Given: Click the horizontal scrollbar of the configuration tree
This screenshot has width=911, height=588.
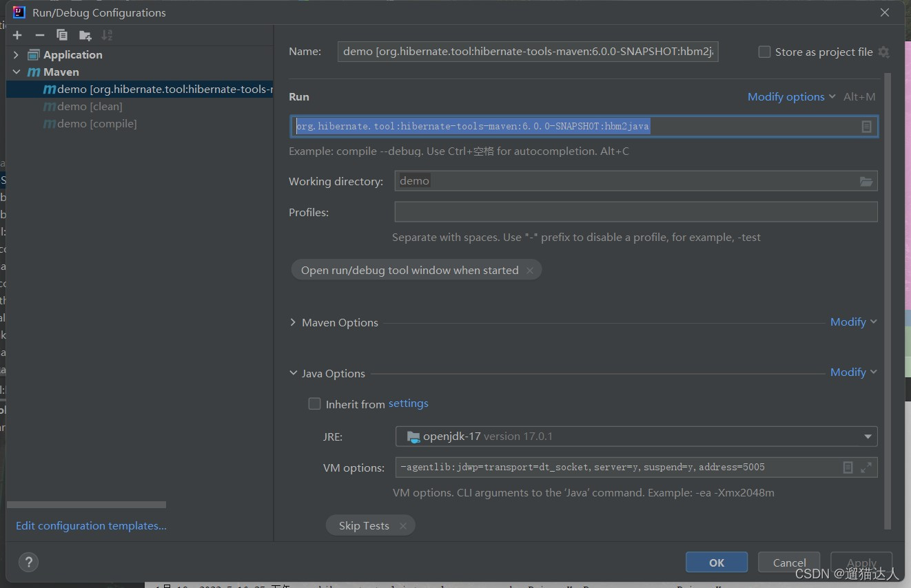Looking at the screenshot, I should [x=87, y=505].
